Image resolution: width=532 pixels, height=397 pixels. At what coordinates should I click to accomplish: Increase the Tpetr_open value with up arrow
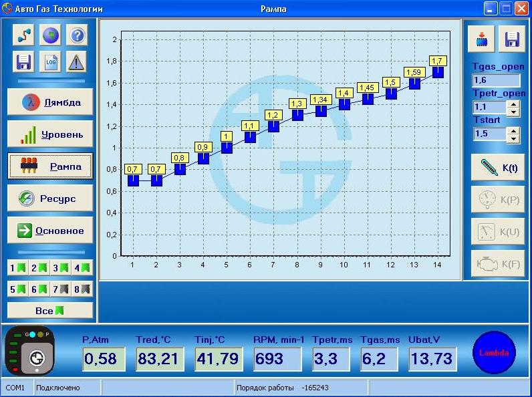[513, 104]
